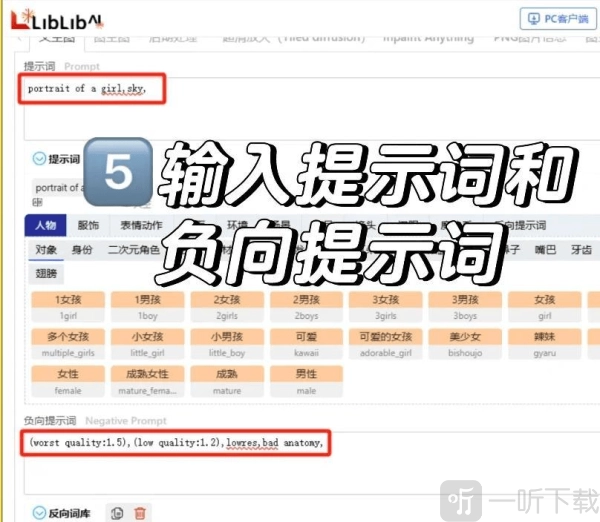600x522 pixels.
Task: Expand the 反向词库 chevron
Action: 39,513
